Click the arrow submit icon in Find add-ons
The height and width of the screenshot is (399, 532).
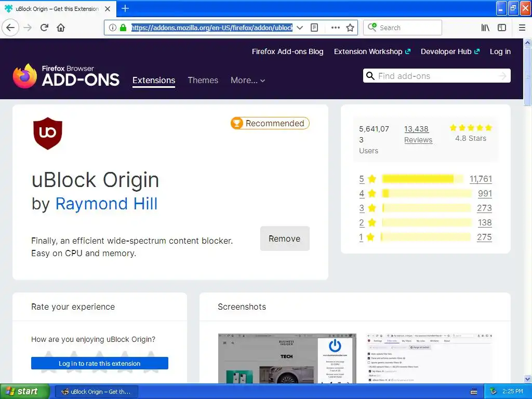coord(502,76)
